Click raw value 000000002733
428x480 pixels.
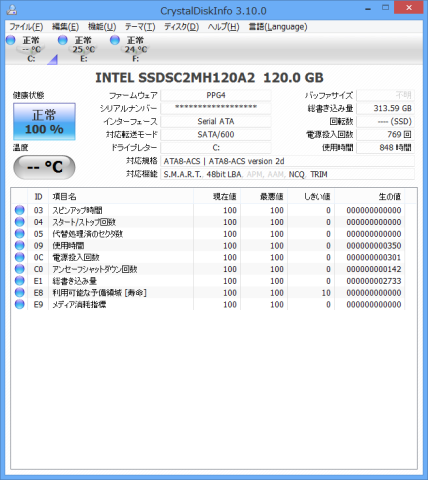[x=374, y=281]
